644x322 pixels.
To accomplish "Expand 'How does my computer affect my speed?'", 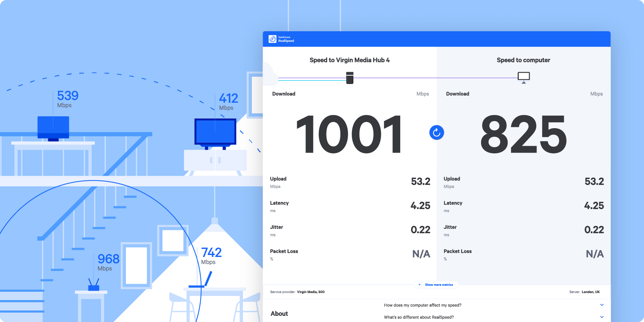I will [602, 305].
